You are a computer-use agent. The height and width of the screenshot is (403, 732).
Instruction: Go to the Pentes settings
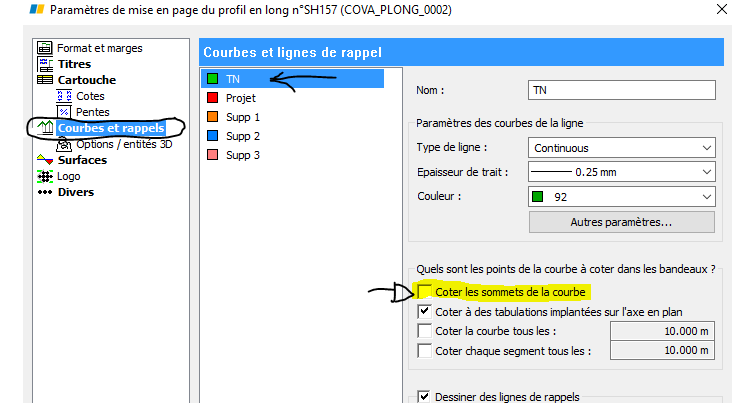pos(92,112)
